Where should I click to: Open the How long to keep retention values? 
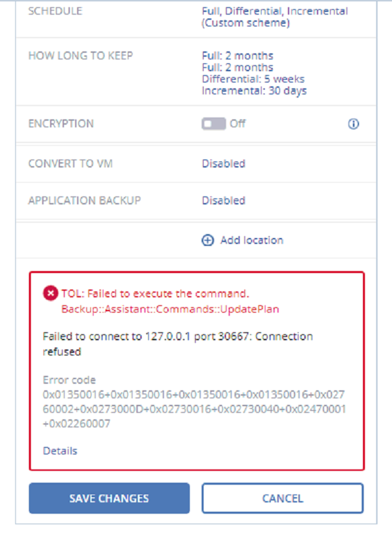point(254,73)
